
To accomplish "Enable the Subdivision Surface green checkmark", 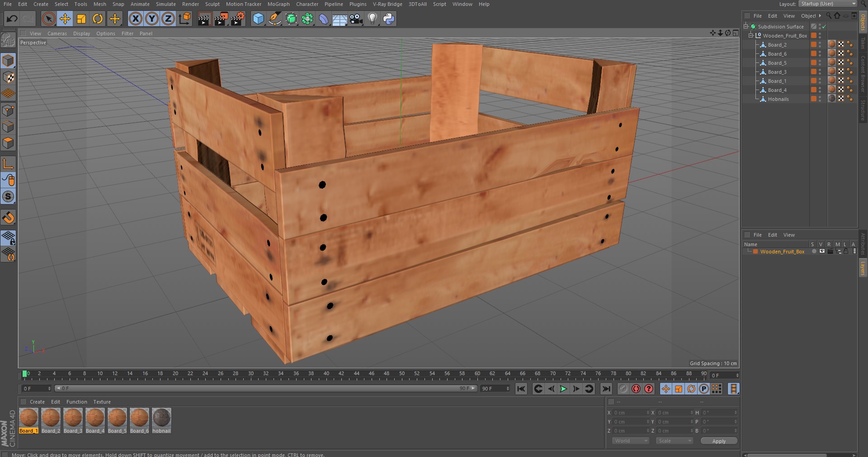I will click(824, 27).
